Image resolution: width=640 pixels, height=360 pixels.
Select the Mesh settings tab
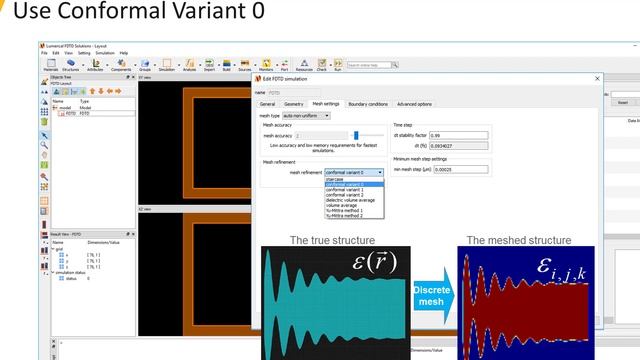[x=326, y=104]
